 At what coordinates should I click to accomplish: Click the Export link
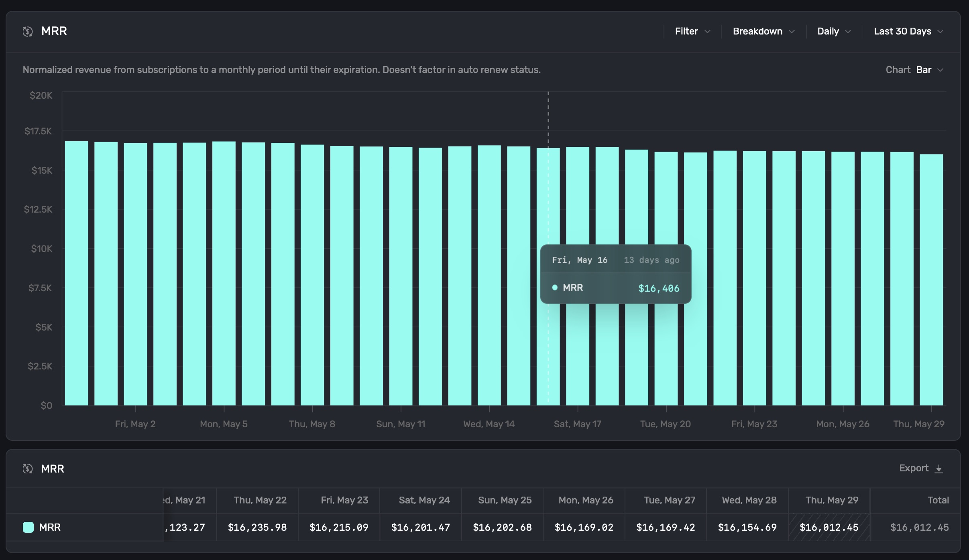(914, 468)
